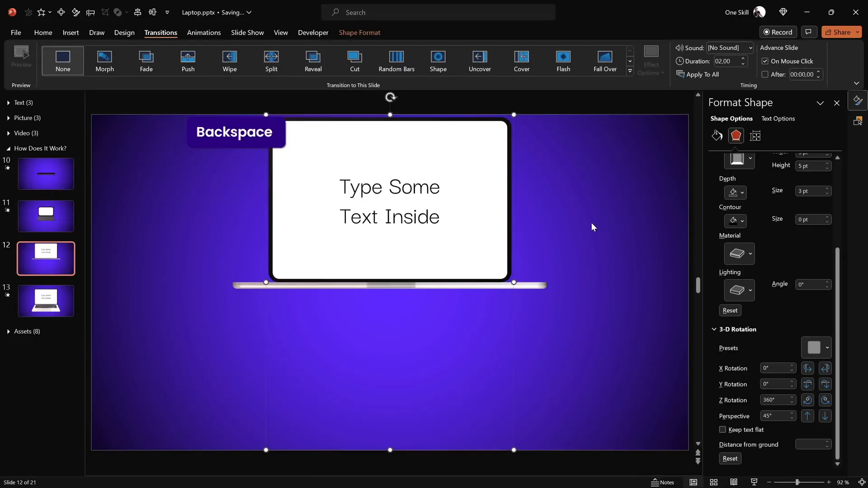Enable the Keep text flat option
This screenshot has width=868, height=488.
tap(722, 430)
